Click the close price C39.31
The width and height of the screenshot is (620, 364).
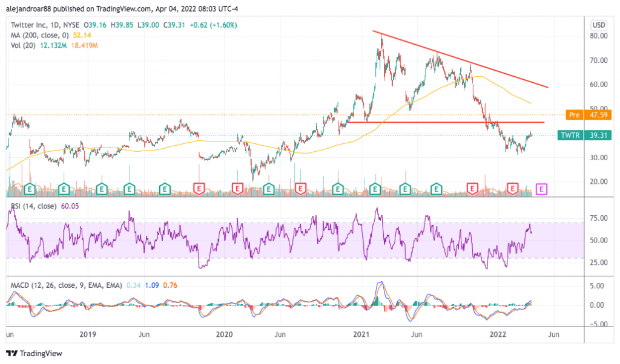click(x=174, y=25)
